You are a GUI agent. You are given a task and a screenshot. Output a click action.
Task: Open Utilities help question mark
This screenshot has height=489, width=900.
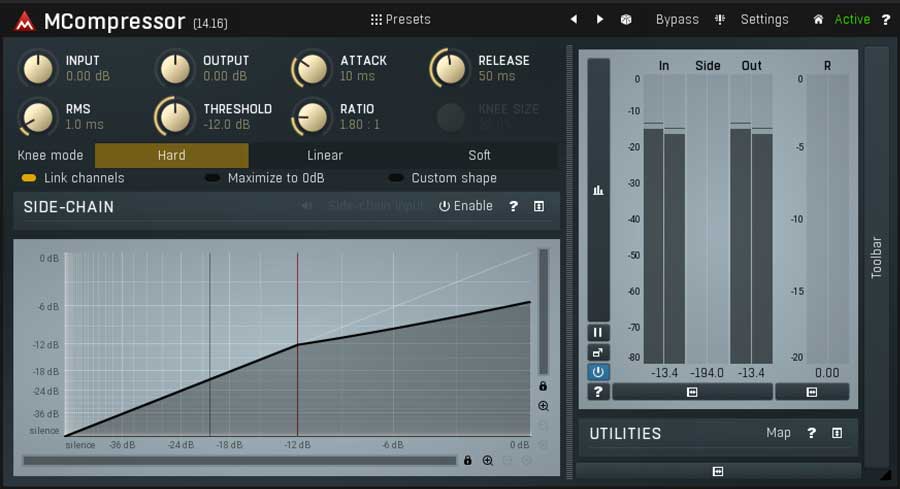(x=811, y=433)
